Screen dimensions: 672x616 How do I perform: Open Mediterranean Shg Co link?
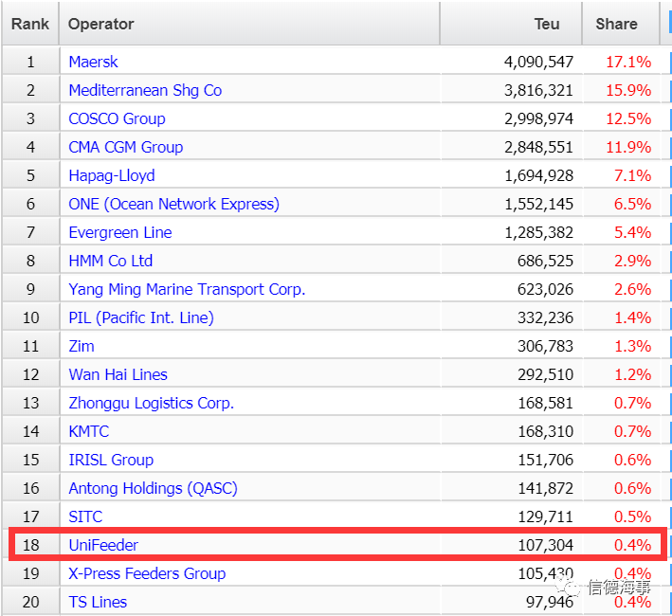point(145,90)
